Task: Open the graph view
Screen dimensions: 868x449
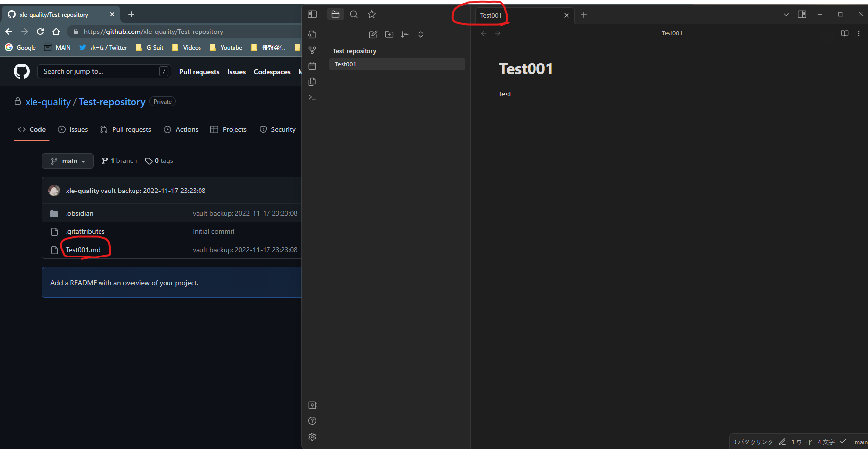Action: (x=312, y=50)
